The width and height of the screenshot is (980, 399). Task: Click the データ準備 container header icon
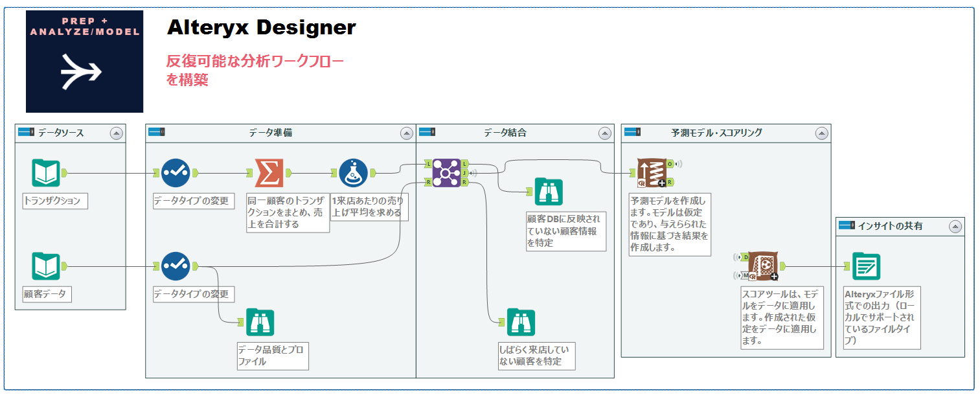tap(157, 132)
